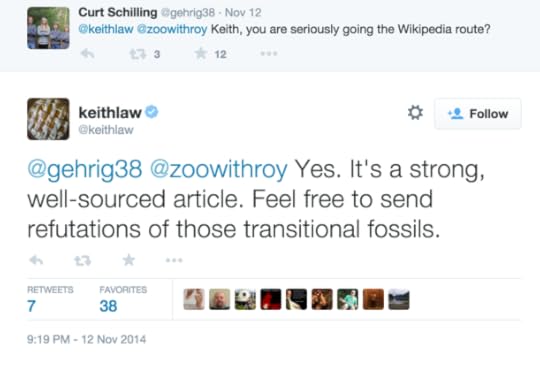Open the @keithlaw mention in Schilling's tweet
The height and width of the screenshot is (367, 540).
(106, 29)
